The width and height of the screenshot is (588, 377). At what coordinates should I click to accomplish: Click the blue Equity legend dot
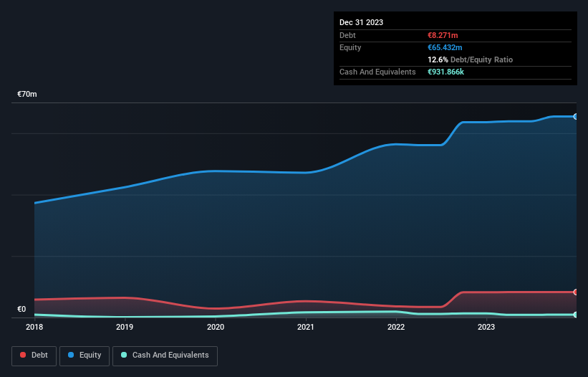point(71,355)
